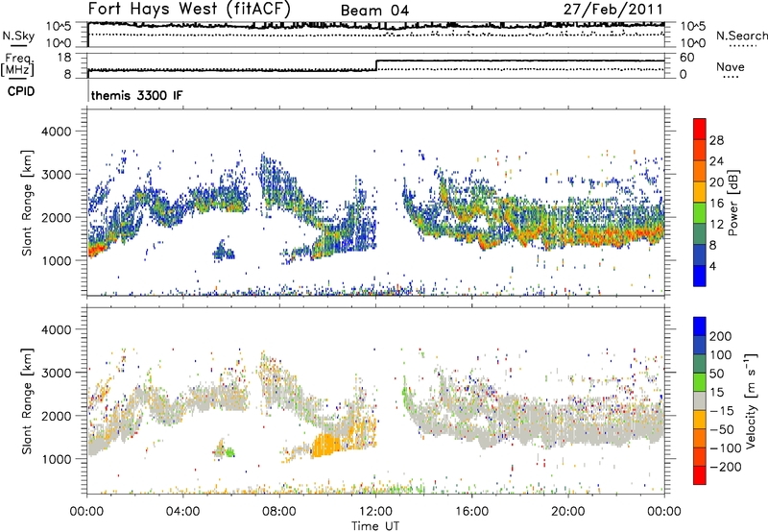Image resolution: width=768 pixels, height=532 pixels.
Task: Click the blue bottom segment of the Power color bar
Action: click(x=700, y=276)
